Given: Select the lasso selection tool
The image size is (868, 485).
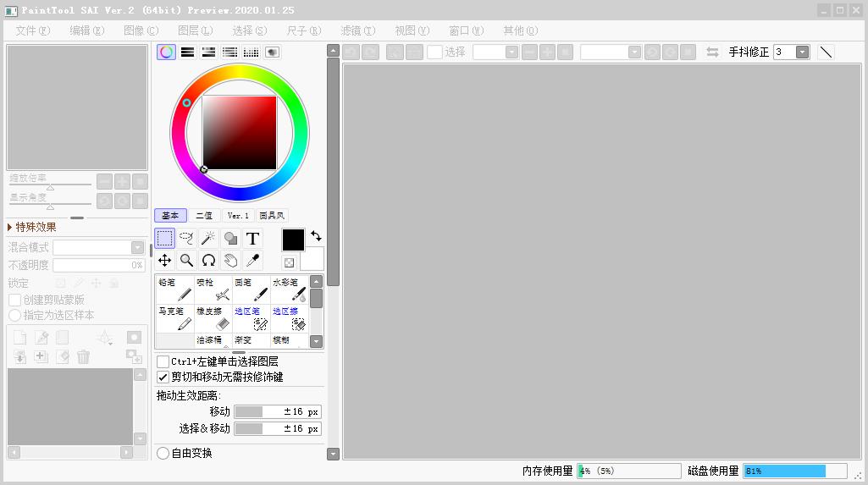Looking at the screenshot, I should [x=186, y=239].
